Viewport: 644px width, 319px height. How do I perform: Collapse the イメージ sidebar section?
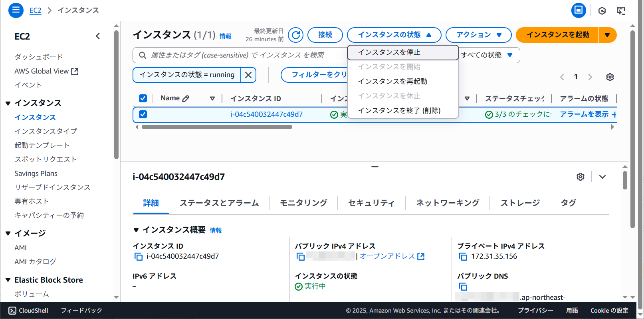pos(8,233)
